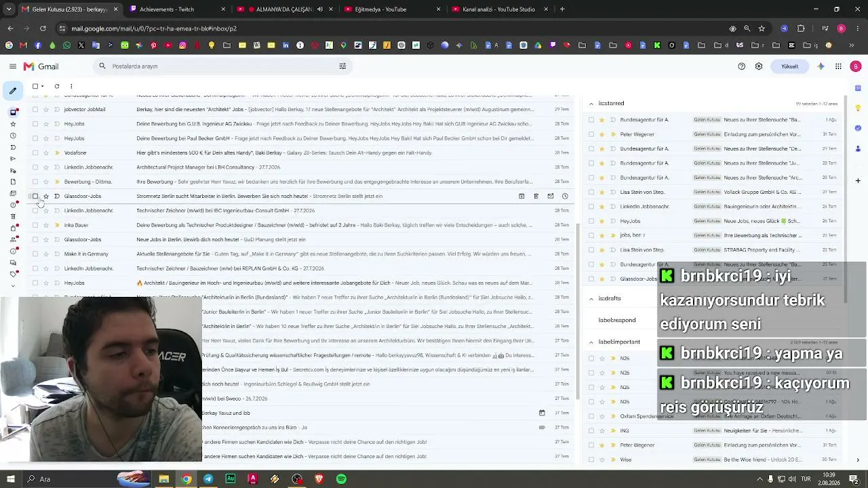Open Gmail settings gear
This screenshot has width=868, height=488.
pos(759,66)
